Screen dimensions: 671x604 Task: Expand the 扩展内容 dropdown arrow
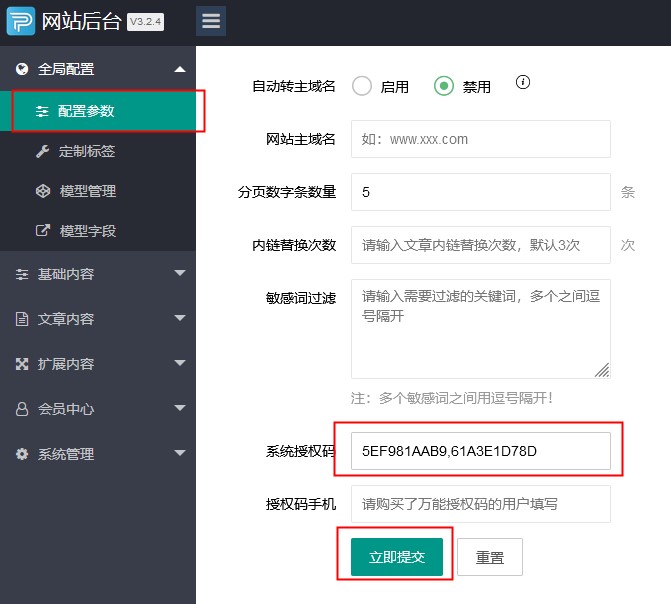click(x=180, y=363)
